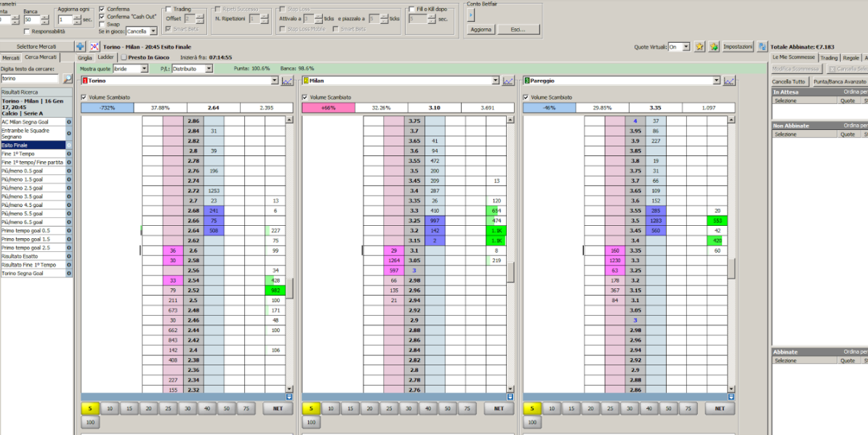Open the chart graph icon for Milan ladder
This screenshot has height=435, width=868.
[508, 81]
